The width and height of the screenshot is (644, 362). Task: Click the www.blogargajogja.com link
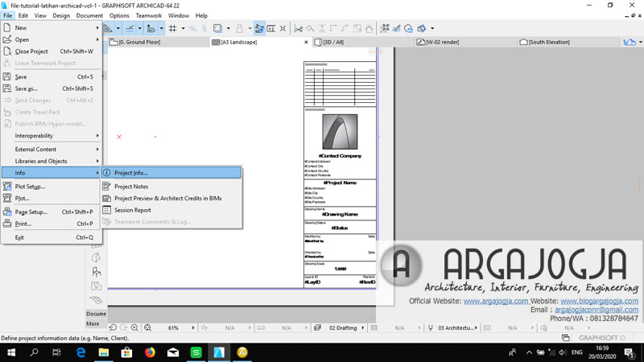599,301
